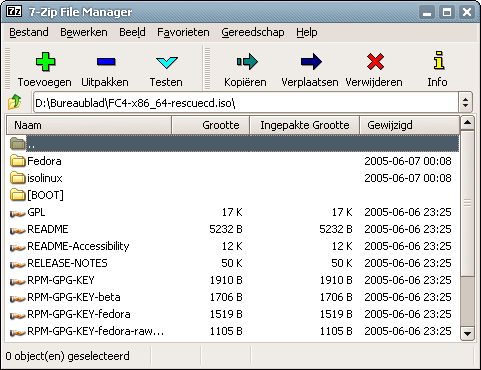The width and height of the screenshot is (481, 370).
Task: Click the scrollbar down arrow
Action: (467, 333)
